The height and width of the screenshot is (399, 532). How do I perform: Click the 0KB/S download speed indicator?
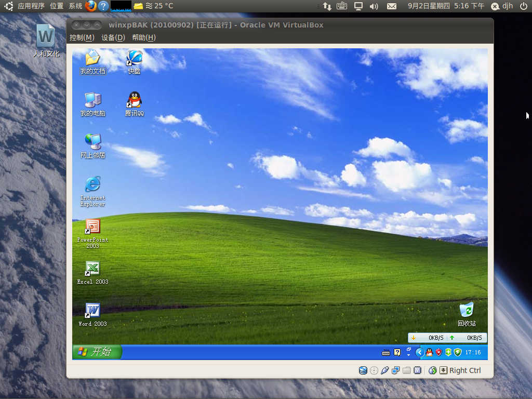click(428, 338)
